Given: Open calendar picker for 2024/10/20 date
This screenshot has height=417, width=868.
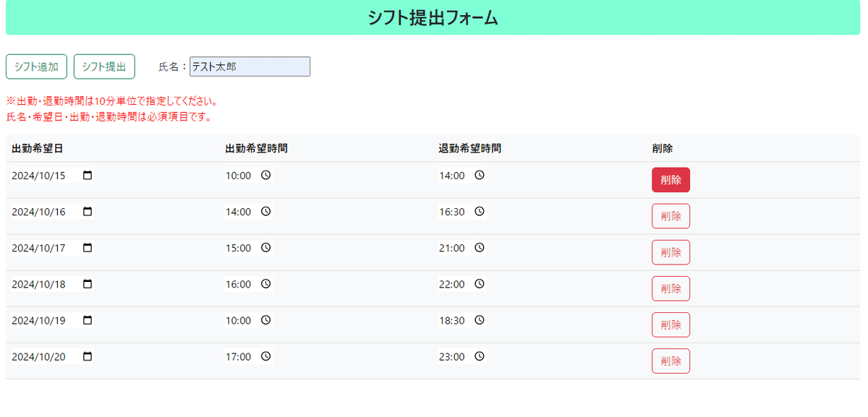Looking at the screenshot, I should (88, 356).
